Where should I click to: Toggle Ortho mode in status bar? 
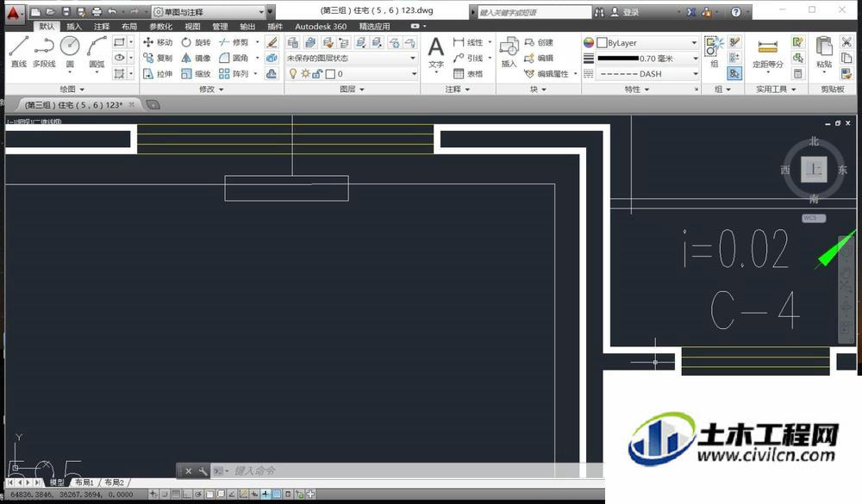[x=187, y=495]
